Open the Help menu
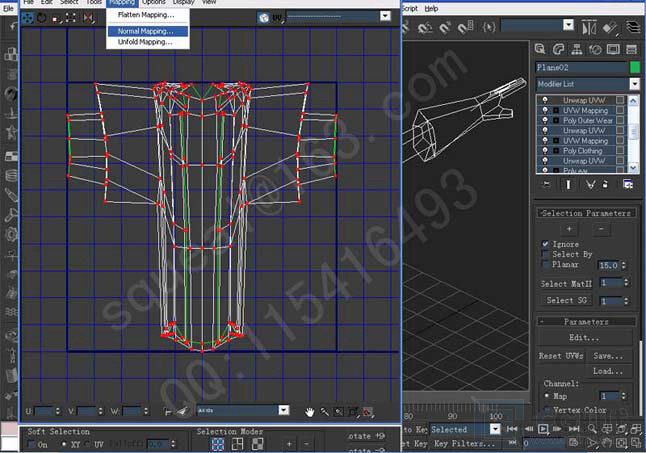This screenshot has width=646, height=453. click(431, 8)
